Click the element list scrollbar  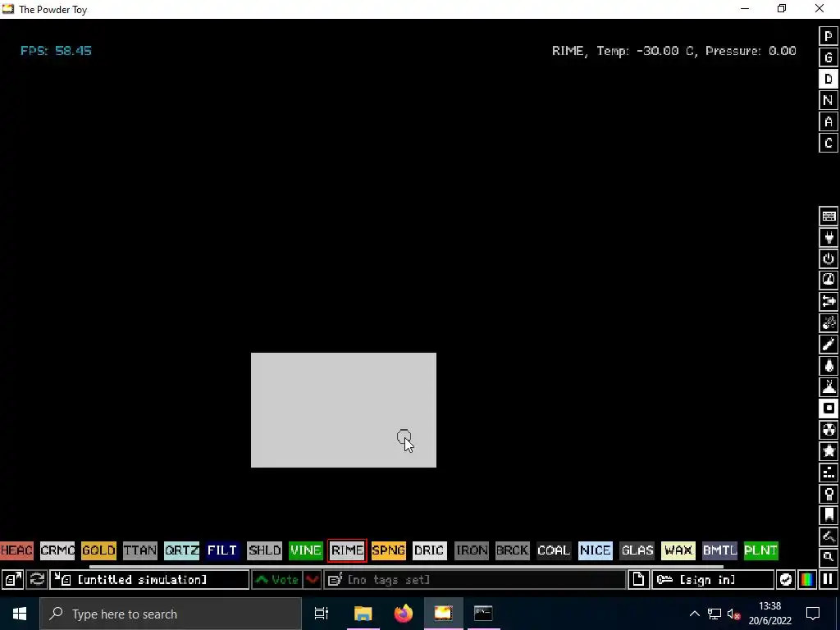coord(406,566)
